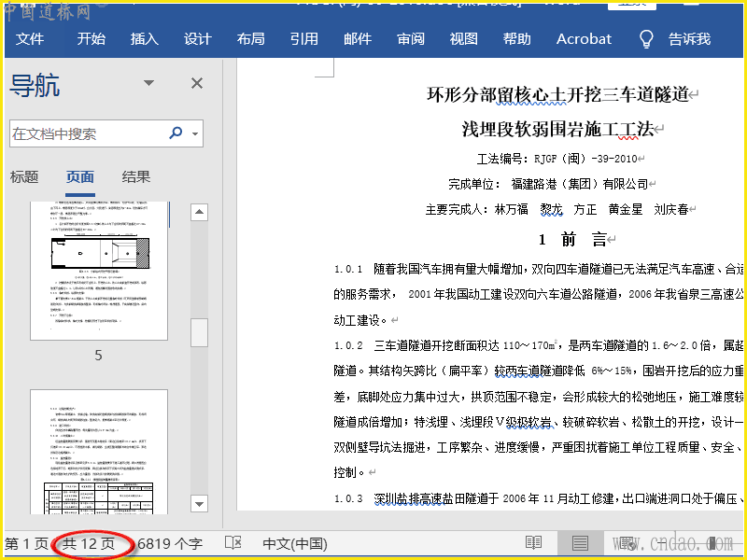
Task: Open navigation pane options dropdown arrow
Action: [148, 83]
